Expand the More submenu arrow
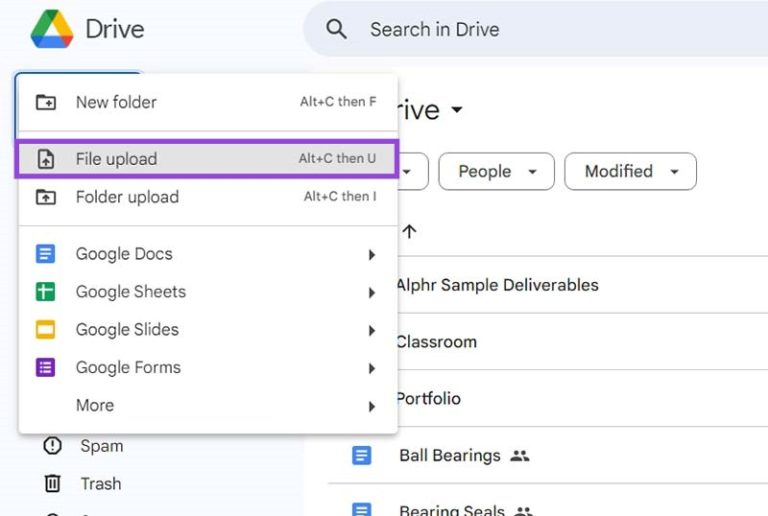768x516 pixels. coord(372,406)
